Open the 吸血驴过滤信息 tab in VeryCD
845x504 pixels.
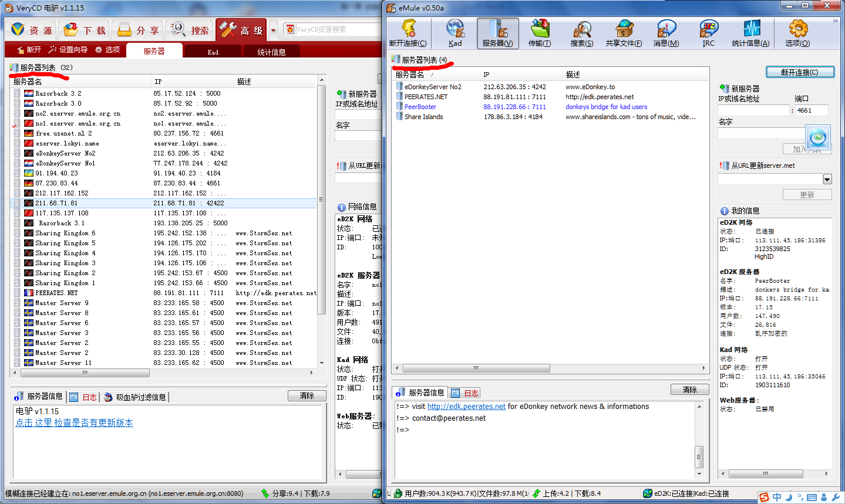coord(135,397)
